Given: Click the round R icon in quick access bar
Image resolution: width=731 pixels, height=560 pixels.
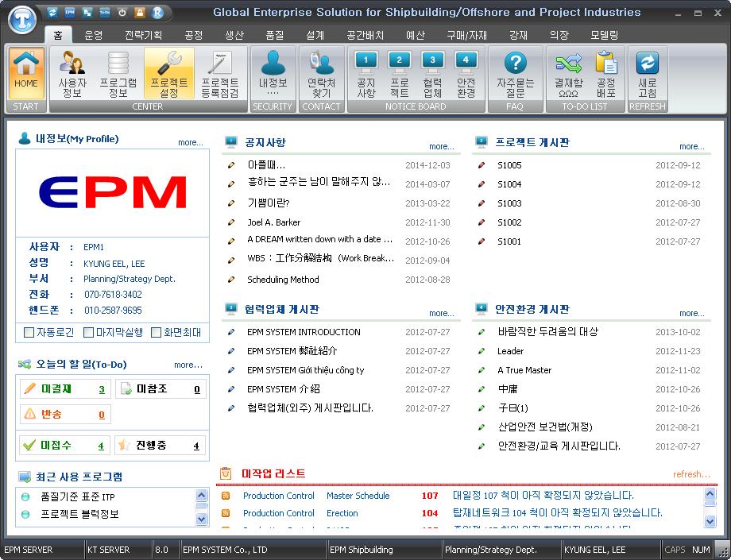Looking at the screenshot, I should tap(157, 13).
